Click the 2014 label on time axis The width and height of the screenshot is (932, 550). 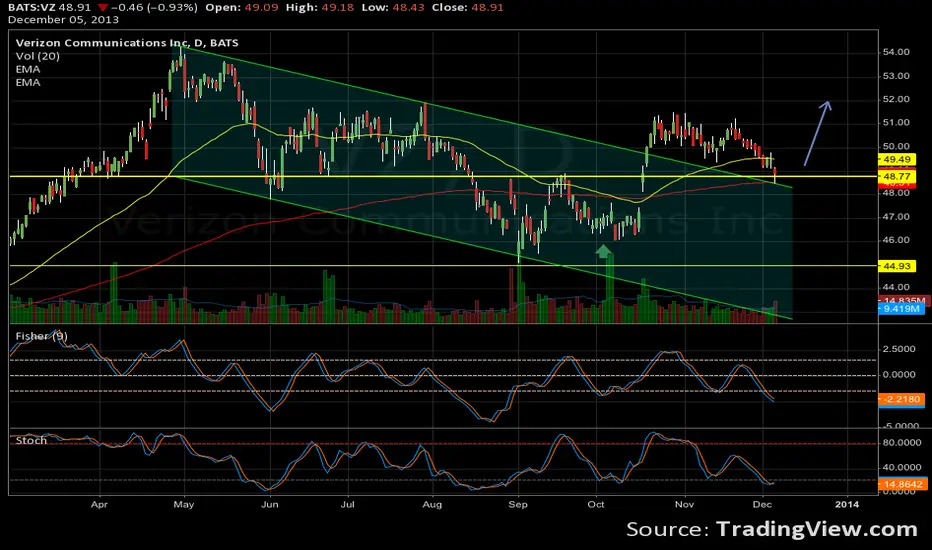pos(847,504)
